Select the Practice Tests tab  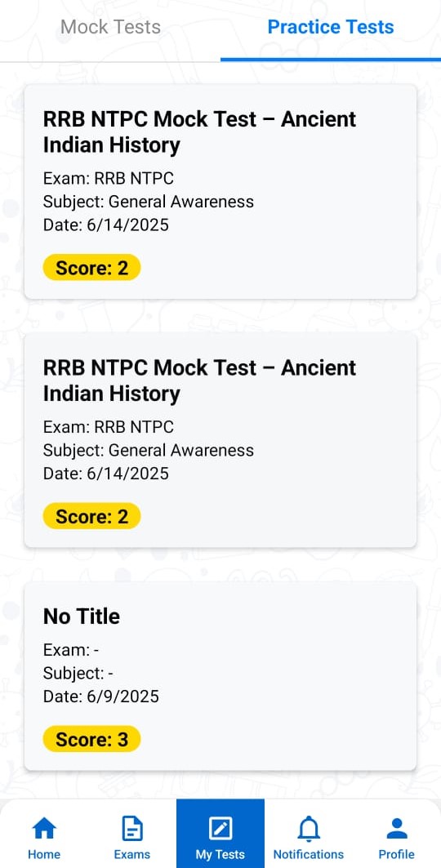click(330, 27)
